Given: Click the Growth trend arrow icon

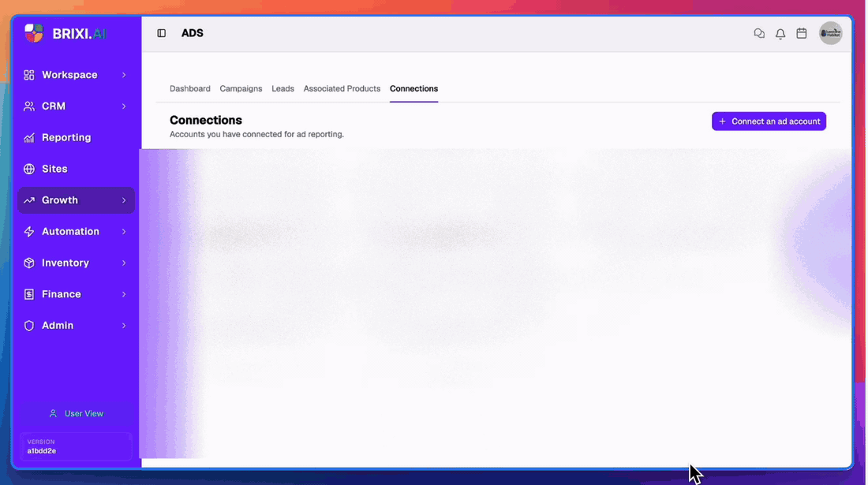Looking at the screenshot, I should point(28,200).
